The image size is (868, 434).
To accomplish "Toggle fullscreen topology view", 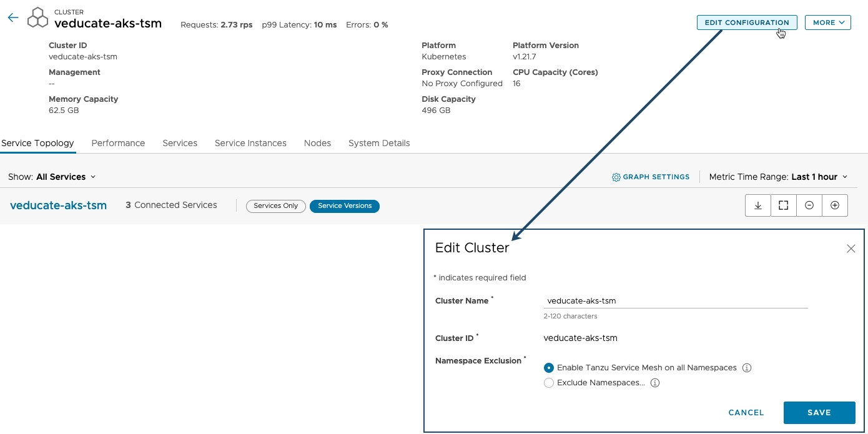I will coord(784,205).
